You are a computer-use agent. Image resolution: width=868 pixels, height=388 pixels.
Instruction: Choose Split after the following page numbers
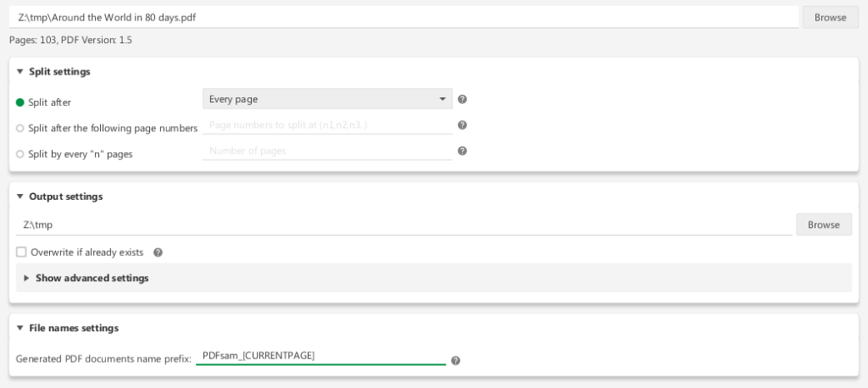pos(20,128)
